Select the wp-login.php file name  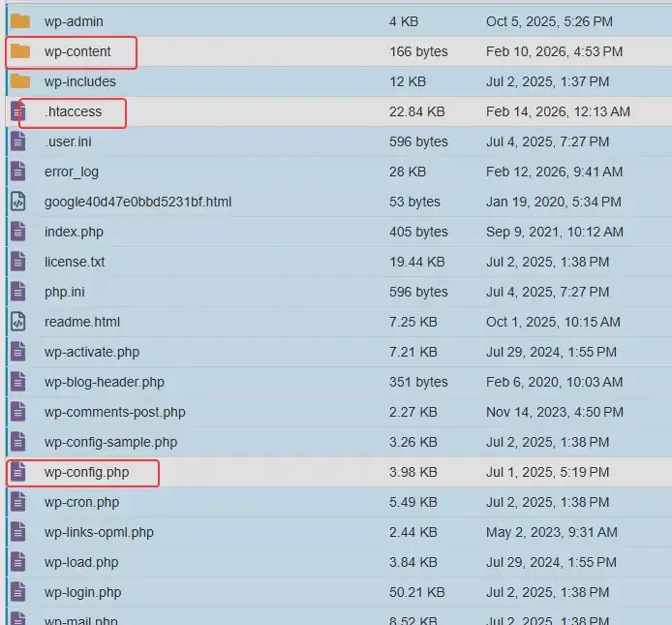(83, 592)
